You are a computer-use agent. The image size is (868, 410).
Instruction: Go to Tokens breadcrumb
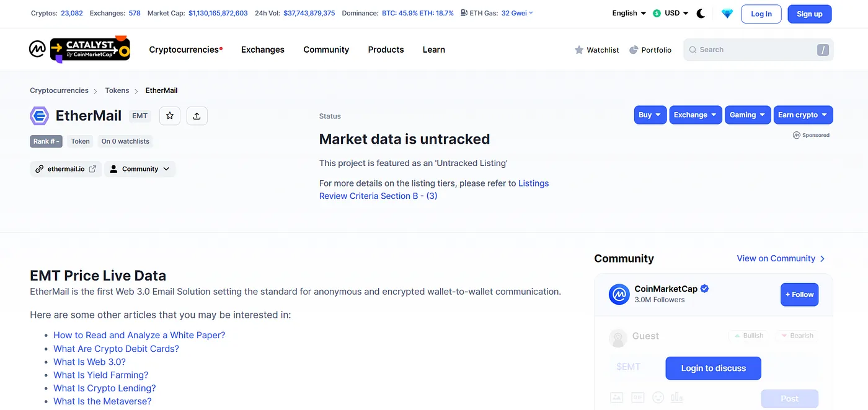[x=117, y=90]
